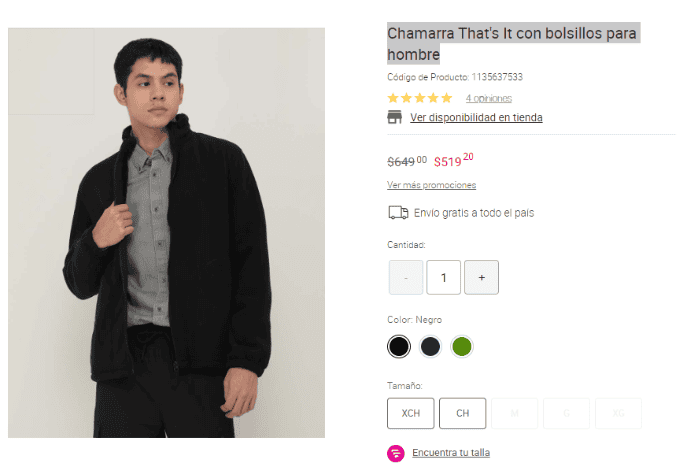698x467 pixels.
Task: Decrease quantity with the minus button
Action: [405, 277]
